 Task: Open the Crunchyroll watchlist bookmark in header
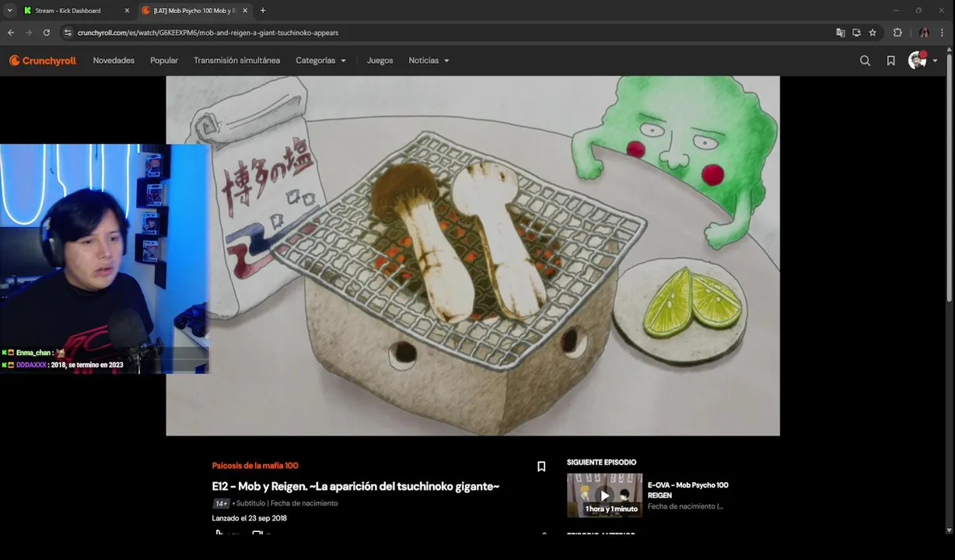[x=890, y=61]
